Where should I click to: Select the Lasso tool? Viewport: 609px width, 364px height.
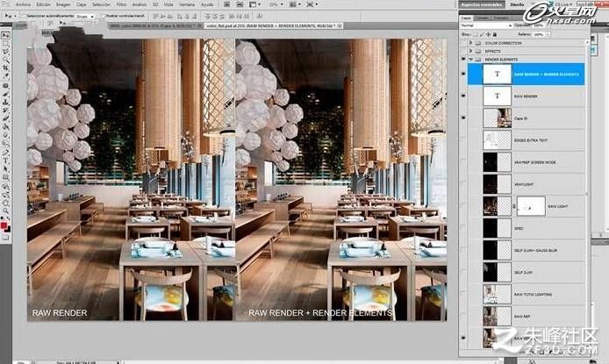pos(5,51)
